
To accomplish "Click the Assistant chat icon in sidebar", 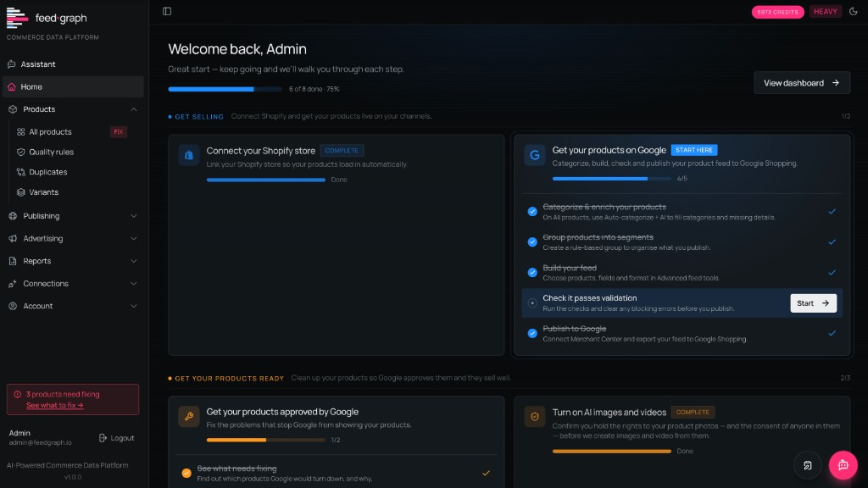I will [x=12, y=64].
